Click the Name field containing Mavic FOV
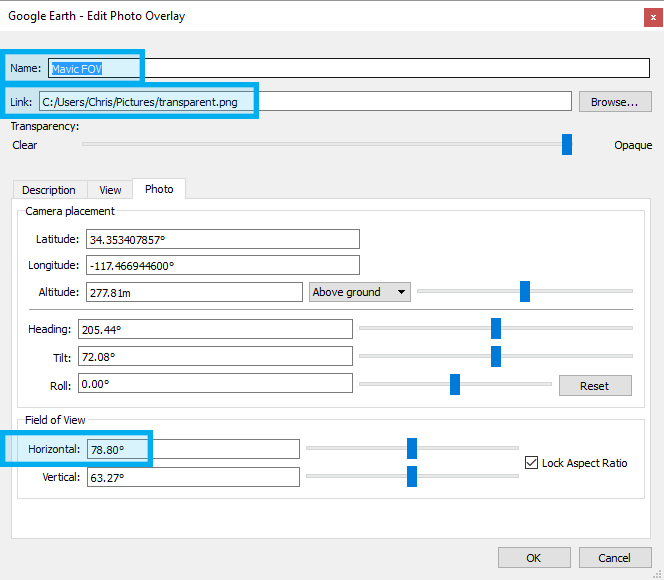Viewport: 664px width, 580px height. coord(349,68)
